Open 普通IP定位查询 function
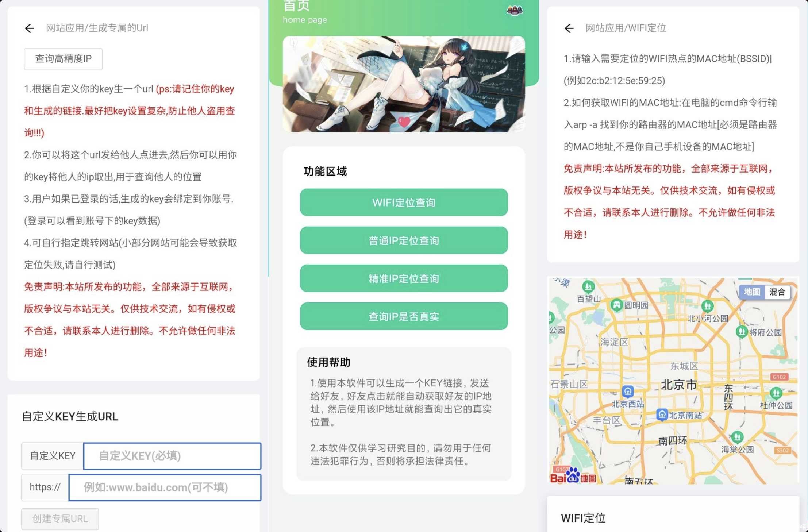Viewport: 808px width, 532px height. [404, 240]
